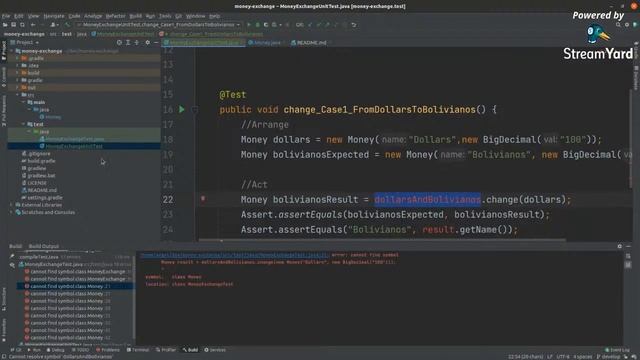Collapse the src folder
640x360 pixels.
click(x=18, y=95)
